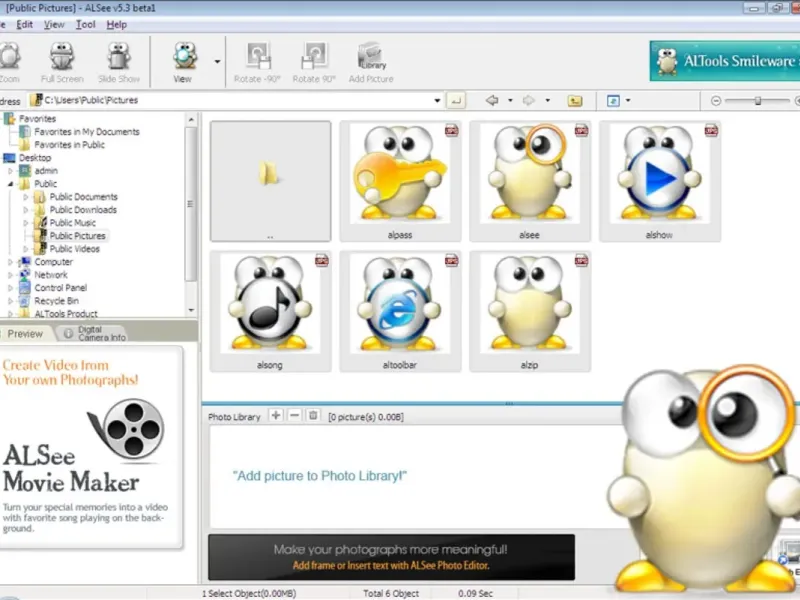
Task: Select the alpass image thumbnail
Action: point(400,181)
